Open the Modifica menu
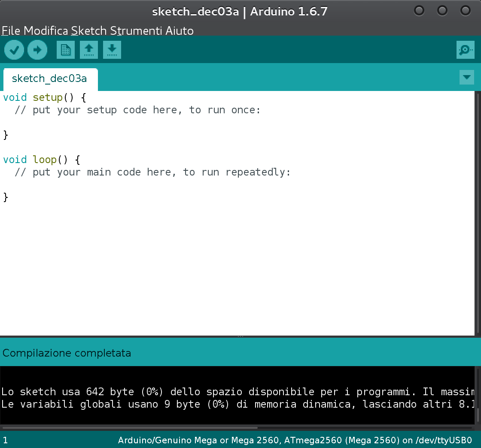The width and height of the screenshot is (481, 448). pyautogui.click(x=46, y=30)
